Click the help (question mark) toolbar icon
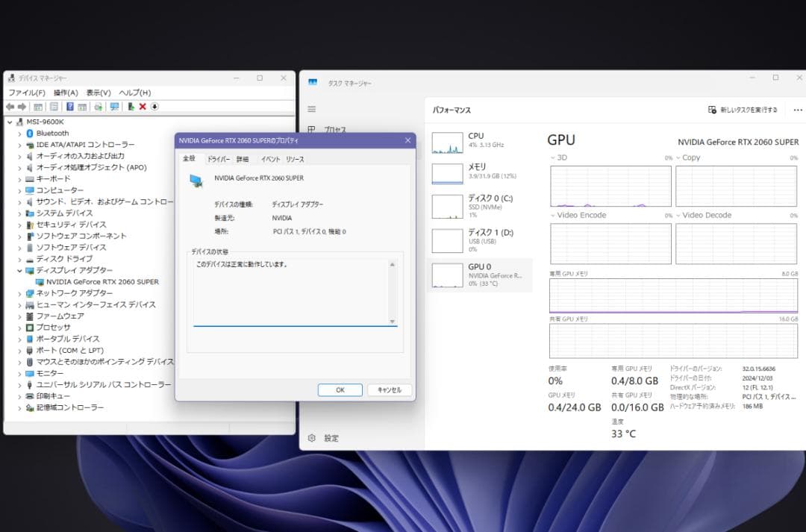Viewport: 806px width, 532px height. 69,107
